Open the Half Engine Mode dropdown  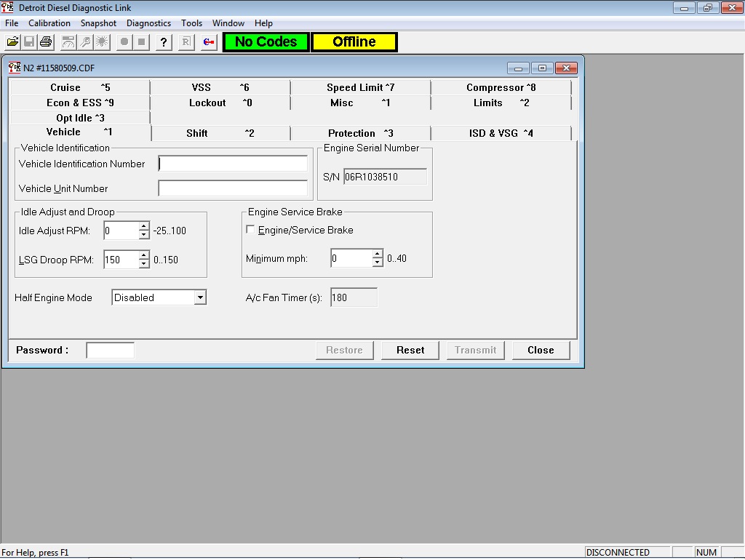(x=200, y=297)
